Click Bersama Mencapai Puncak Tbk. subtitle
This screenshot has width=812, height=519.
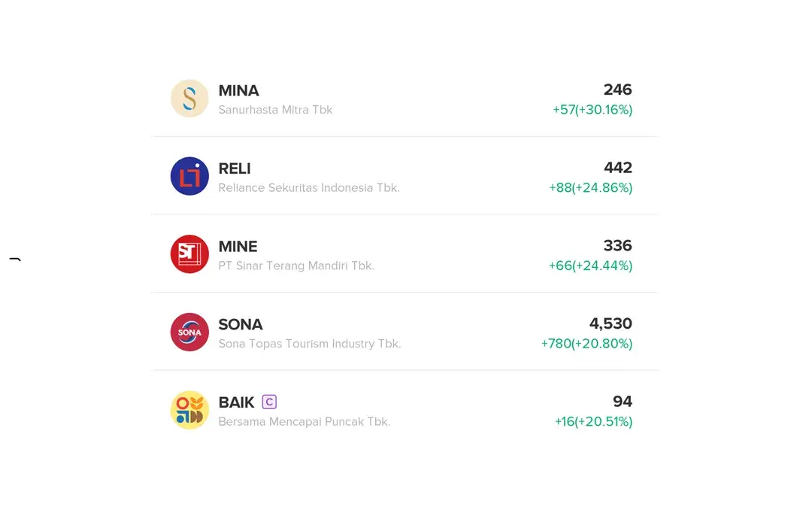(304, 422)
